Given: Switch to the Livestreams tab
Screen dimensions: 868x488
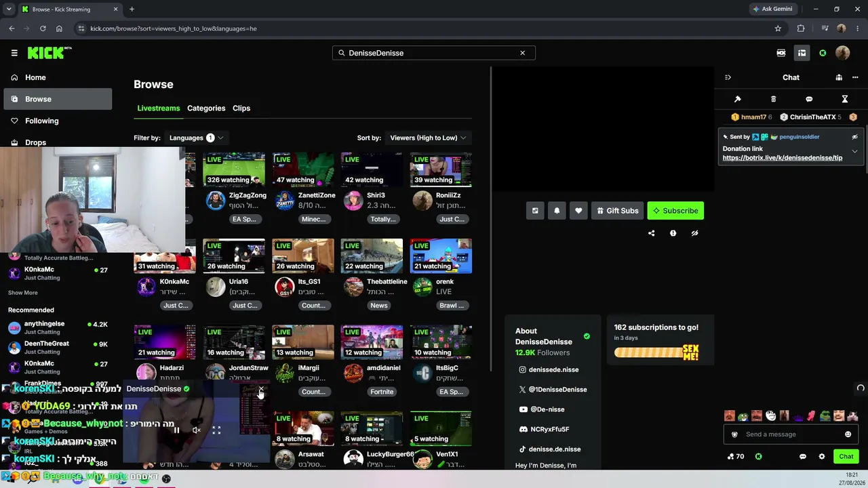Looking at the screenshot, I should [x=159, y=108].
